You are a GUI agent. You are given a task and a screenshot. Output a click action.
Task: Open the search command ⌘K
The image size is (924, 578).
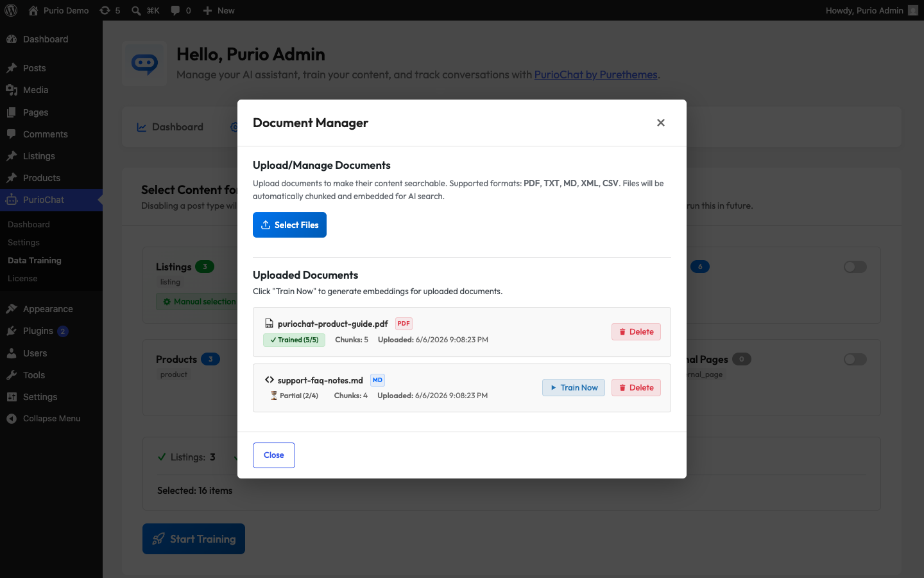pyautogui.click(x=146, y=10)
